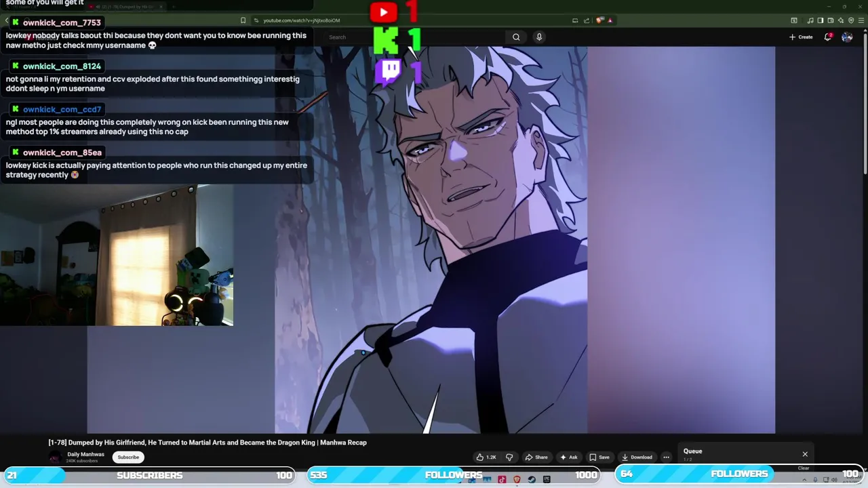Download the video

pyautogui.click(x=637, y=457)
